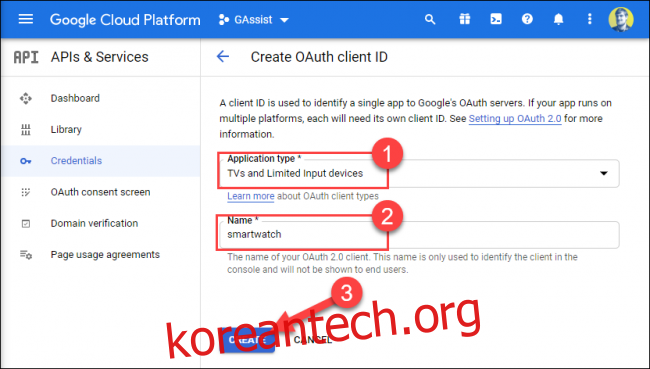Open the three-dot more options menu

[x=589, y=19]
